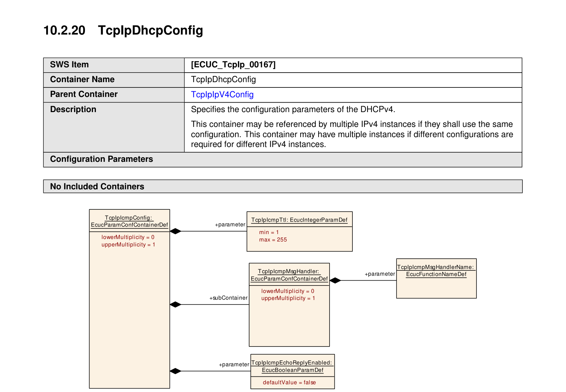Click the +parameter label next to TcpIpIcmpTtl
This screenshot has height=392, width=566.
click(230, 225)
